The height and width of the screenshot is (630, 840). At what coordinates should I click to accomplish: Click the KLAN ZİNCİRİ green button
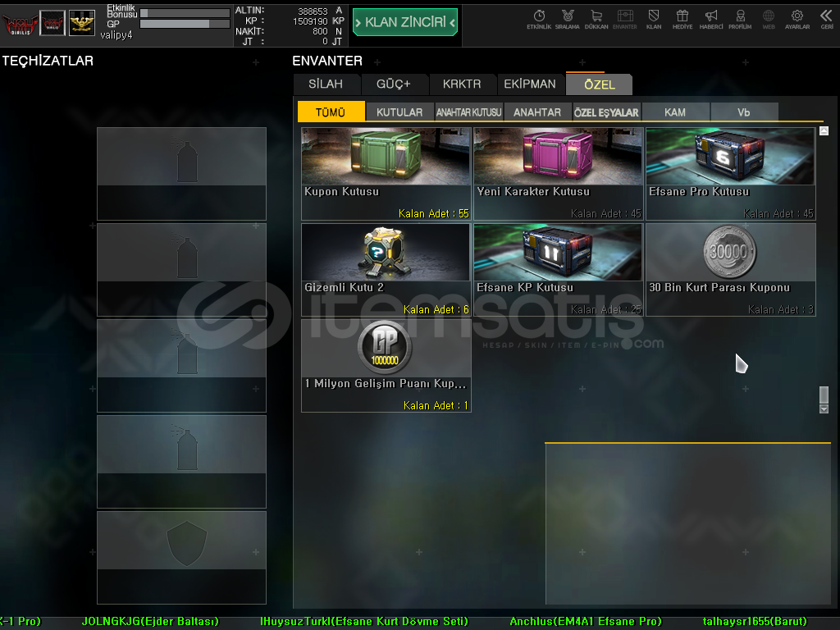tap(405, 22)
